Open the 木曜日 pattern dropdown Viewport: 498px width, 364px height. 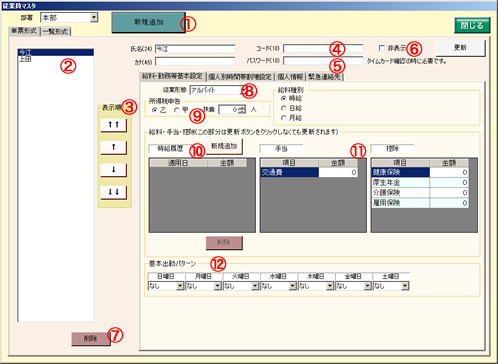tap(316, 286)
